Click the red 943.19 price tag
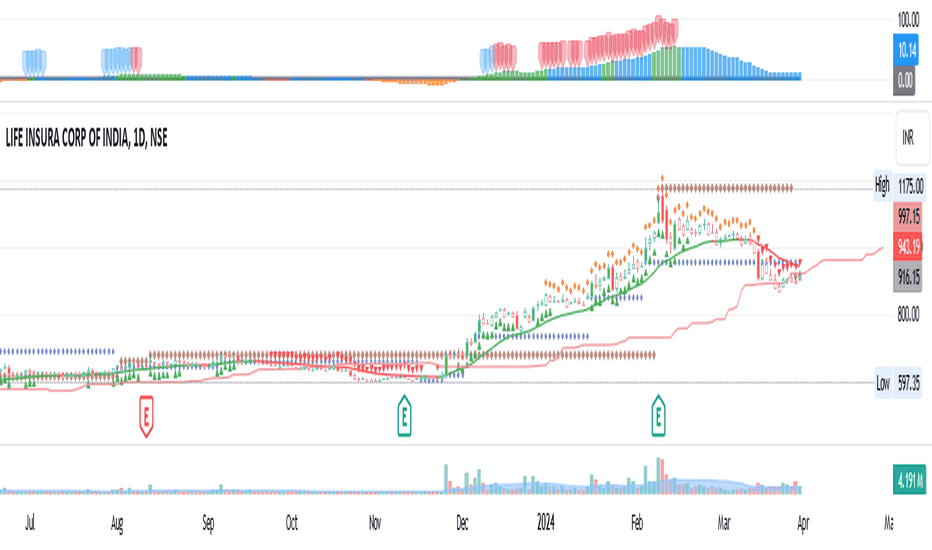The width and height of the screenshot is (932, 550). [908, 246]
